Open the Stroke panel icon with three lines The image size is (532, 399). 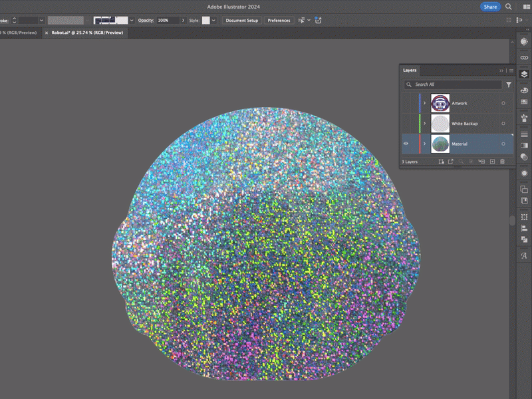click(524, 134)
